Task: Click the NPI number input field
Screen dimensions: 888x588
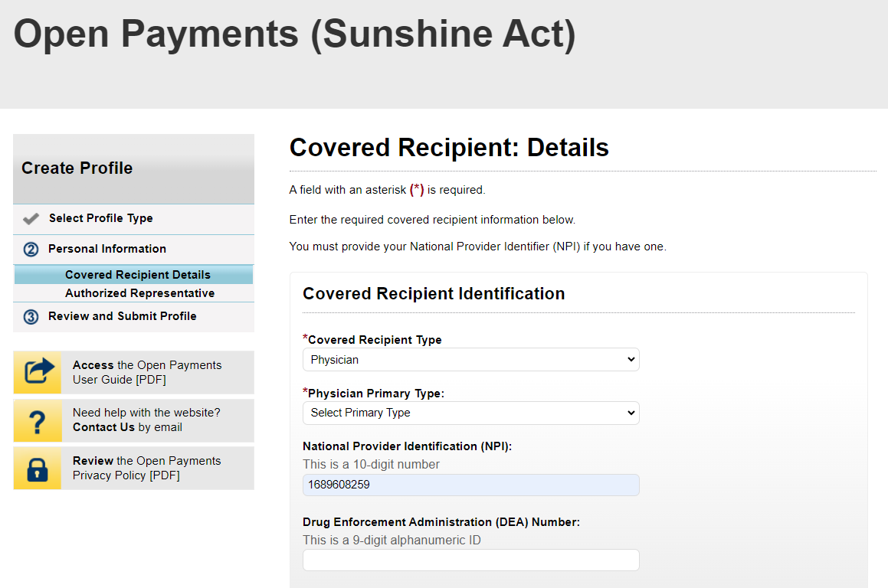Action: tap(470, 485)
